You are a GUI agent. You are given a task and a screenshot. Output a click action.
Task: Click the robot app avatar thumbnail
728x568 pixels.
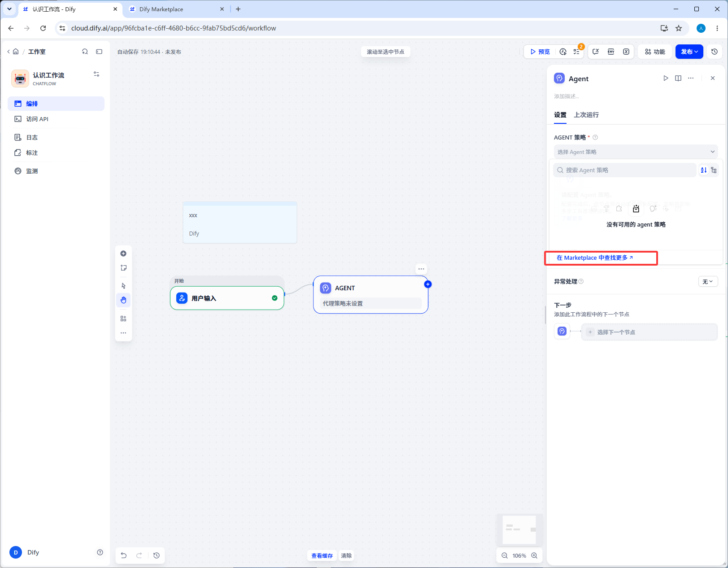click(x=20, y=79)
